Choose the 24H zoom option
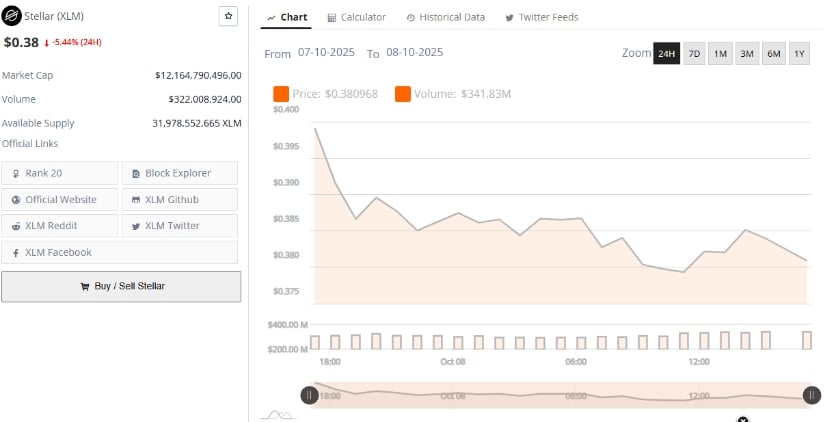The width and height of the screenshot is (825, 422). (666, 54)
